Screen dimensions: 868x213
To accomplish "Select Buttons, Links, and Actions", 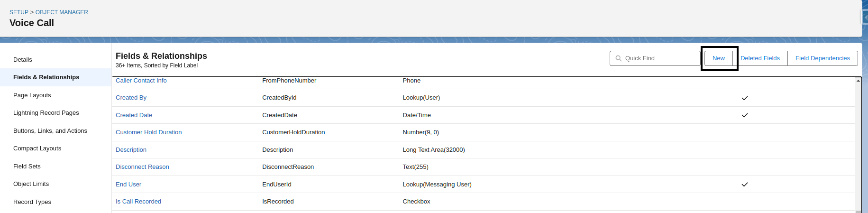I will 50,131.
